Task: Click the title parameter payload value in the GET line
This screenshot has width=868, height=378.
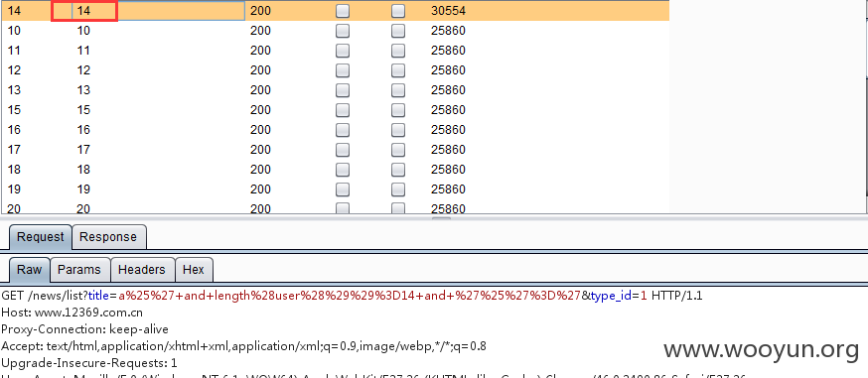Action: (349, 296)
